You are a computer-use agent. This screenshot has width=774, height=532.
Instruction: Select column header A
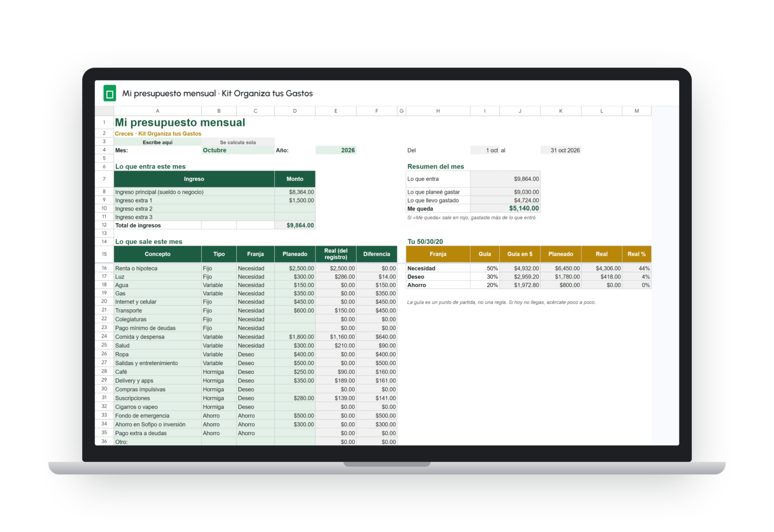tap(157, 111)
